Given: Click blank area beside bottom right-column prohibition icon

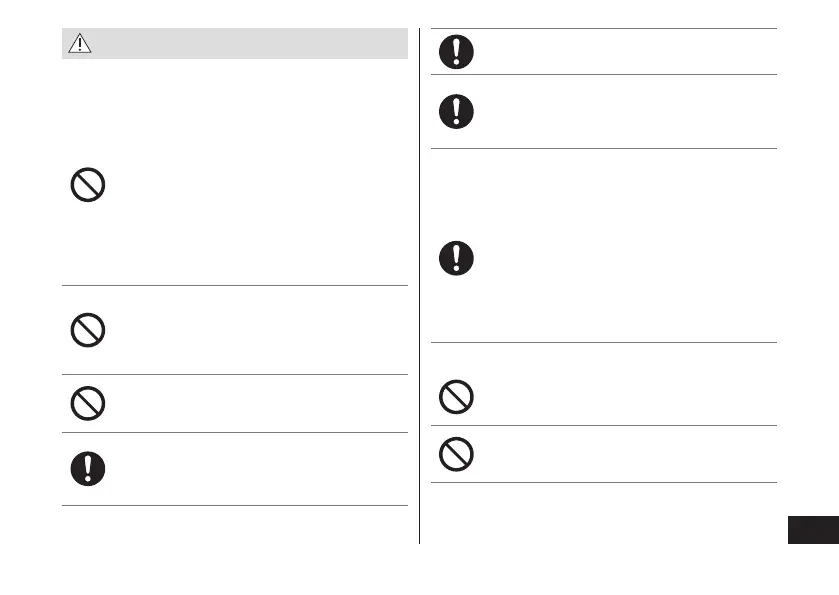Looking at the screenshot, I should click(x=620, y=454).
